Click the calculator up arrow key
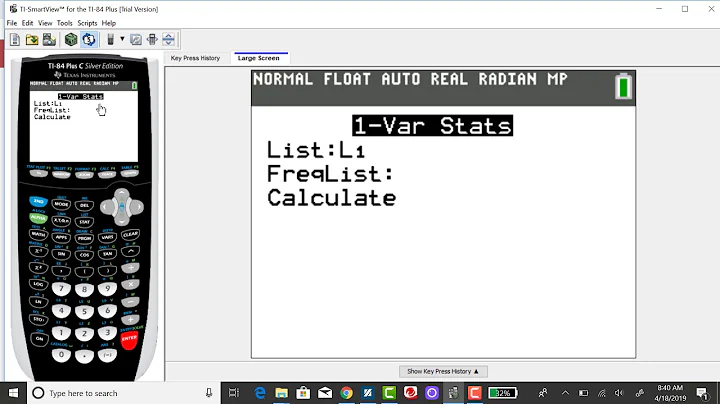 click(122, 195)
